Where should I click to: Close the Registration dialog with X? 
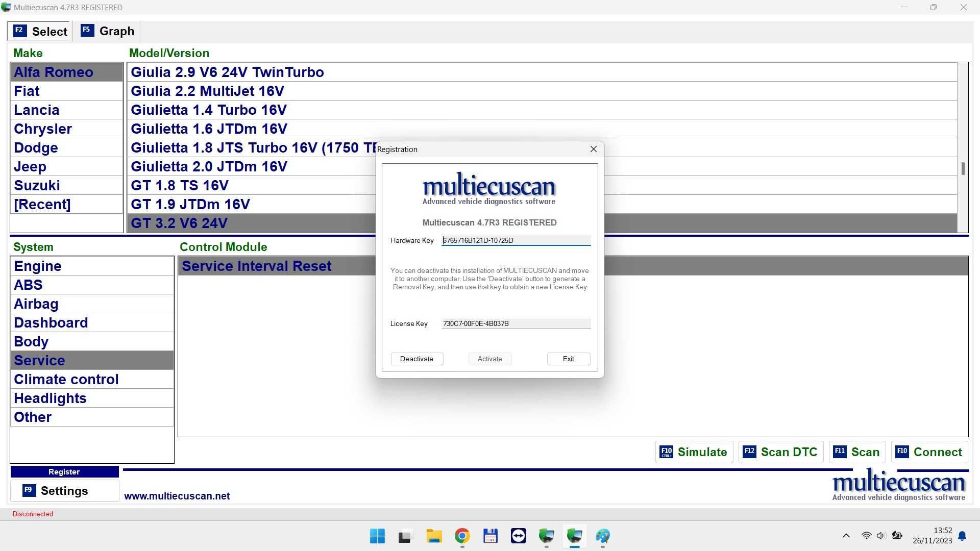593,149
